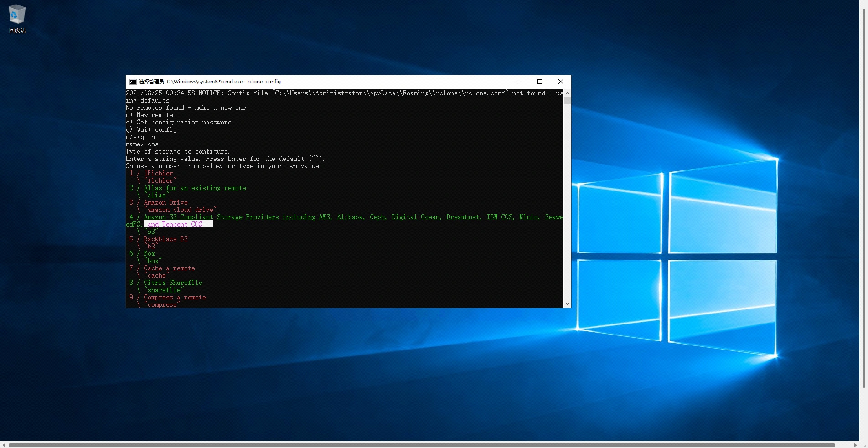Minimize the cmd rclone config window
Screen dimensions: 868x448
click(x=519, y=82)
